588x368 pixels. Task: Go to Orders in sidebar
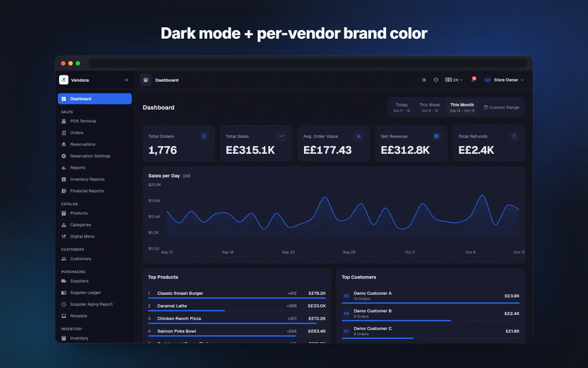94,133
